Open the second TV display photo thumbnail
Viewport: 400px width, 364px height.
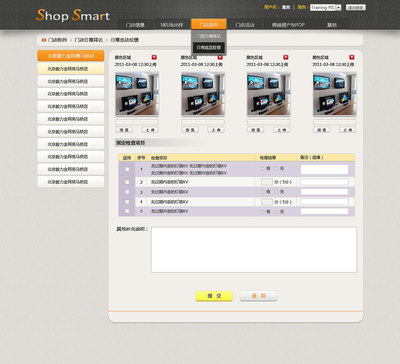[x=203, y=94]
